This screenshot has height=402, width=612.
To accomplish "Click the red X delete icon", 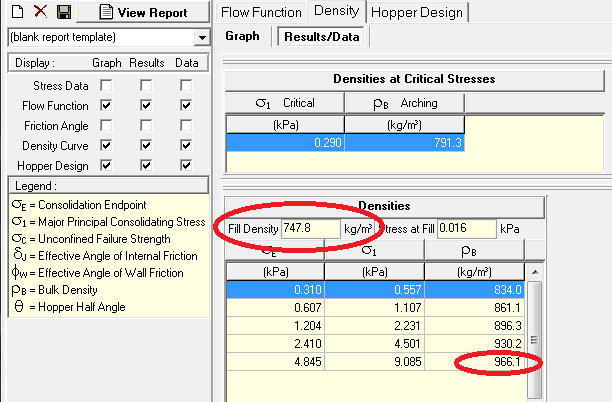I will [x=40, y=11].
